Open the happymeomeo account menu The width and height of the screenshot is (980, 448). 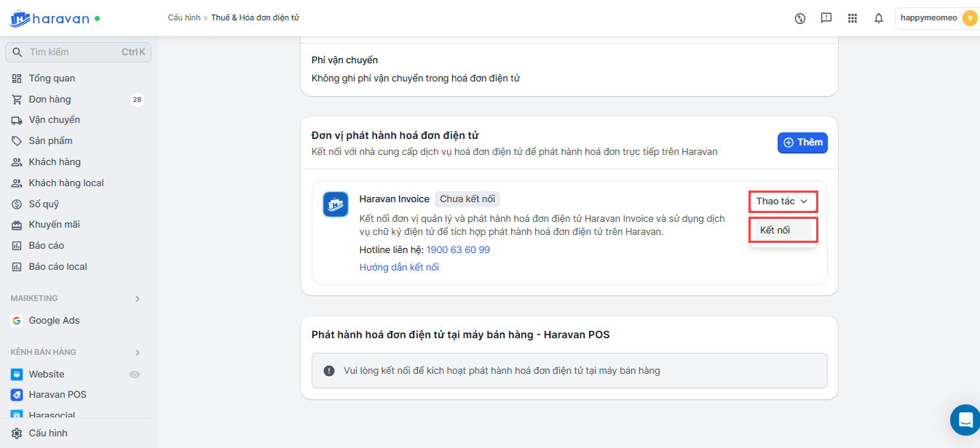[938, 18]
